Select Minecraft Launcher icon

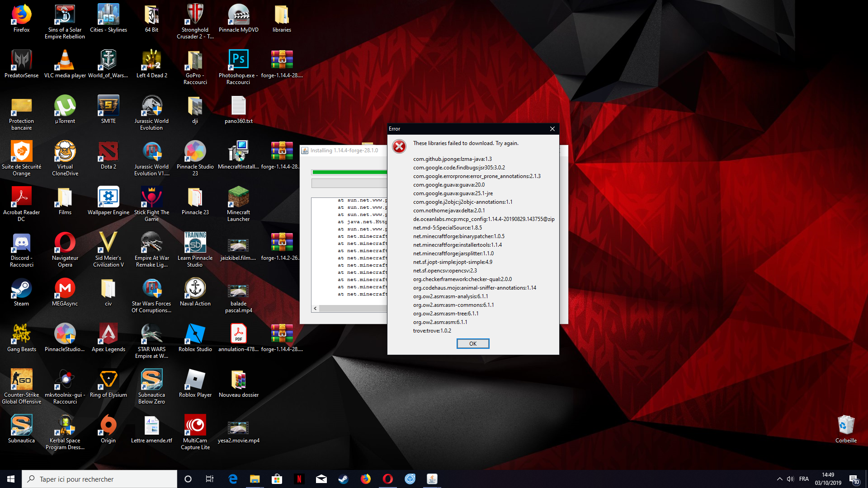(x=238, y=204)
